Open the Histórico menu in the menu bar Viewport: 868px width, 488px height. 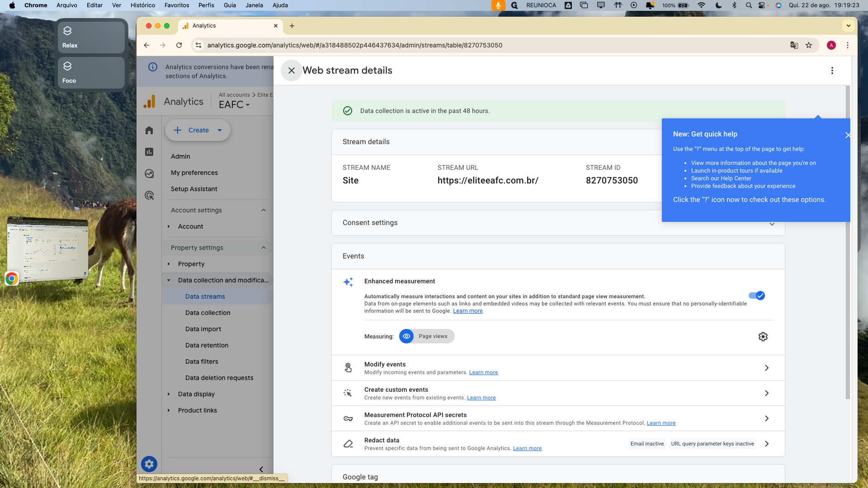(x=142, y=5)
